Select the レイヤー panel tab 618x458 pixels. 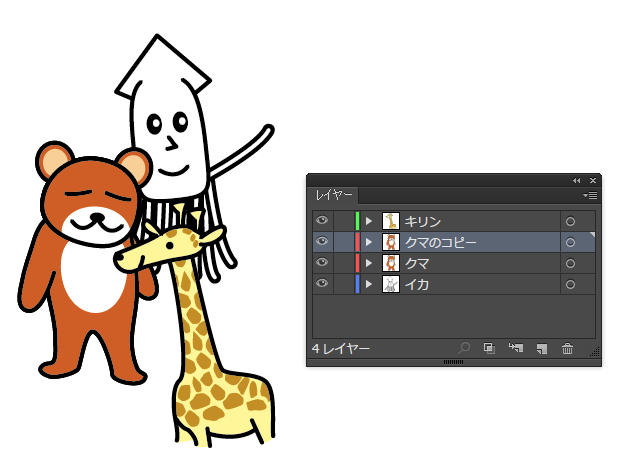[334, 195]
